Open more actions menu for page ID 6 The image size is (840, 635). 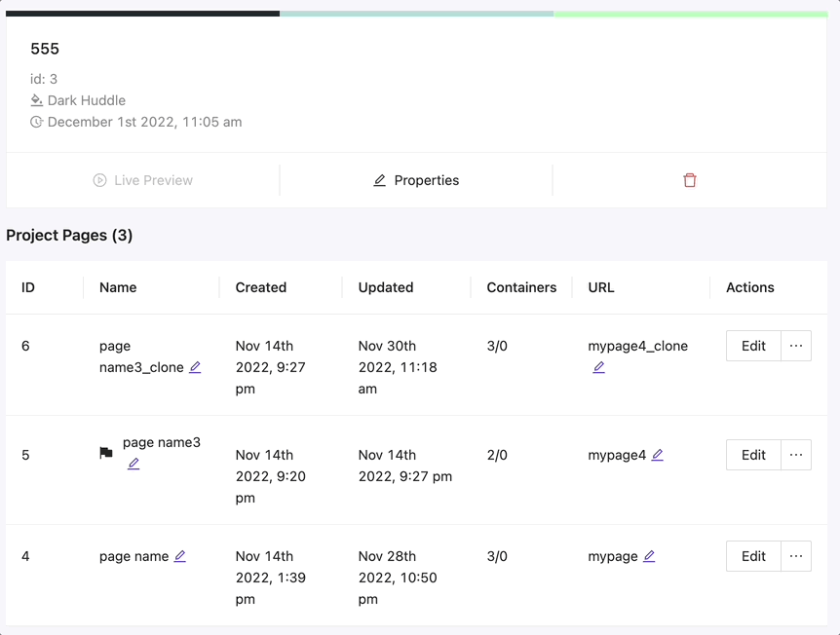point(796,346)
